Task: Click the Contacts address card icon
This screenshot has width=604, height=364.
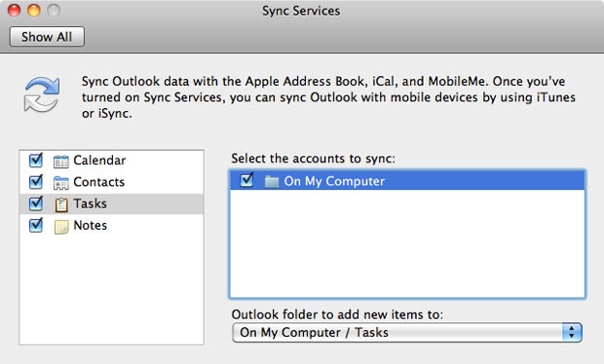Action: pos(60,183)
